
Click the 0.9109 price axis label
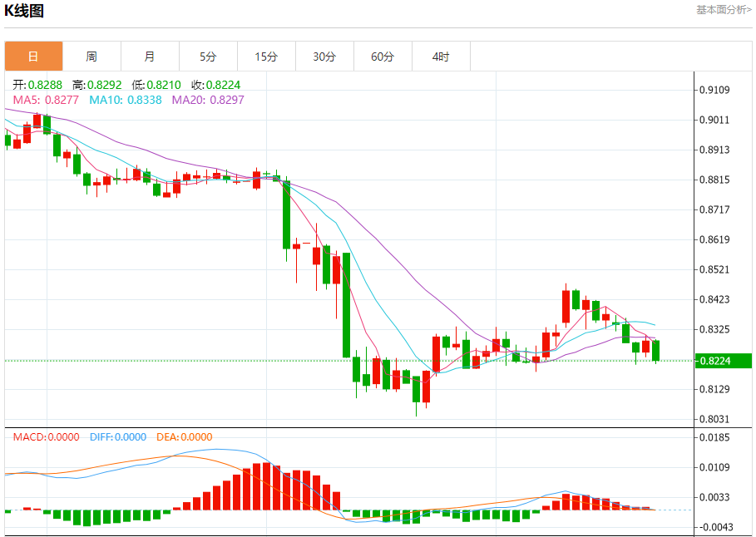pyautogui.click(x=714, y=90)
